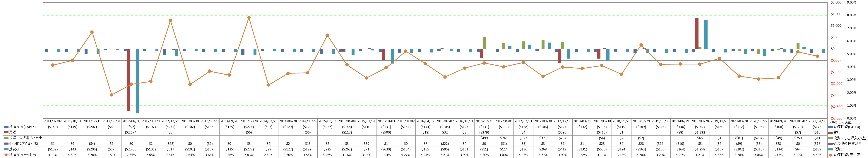Screen dimensions: 868x158
Task: Click the 1.83% ratio cell
Action: pyautogui.click(x=112, y=155)
